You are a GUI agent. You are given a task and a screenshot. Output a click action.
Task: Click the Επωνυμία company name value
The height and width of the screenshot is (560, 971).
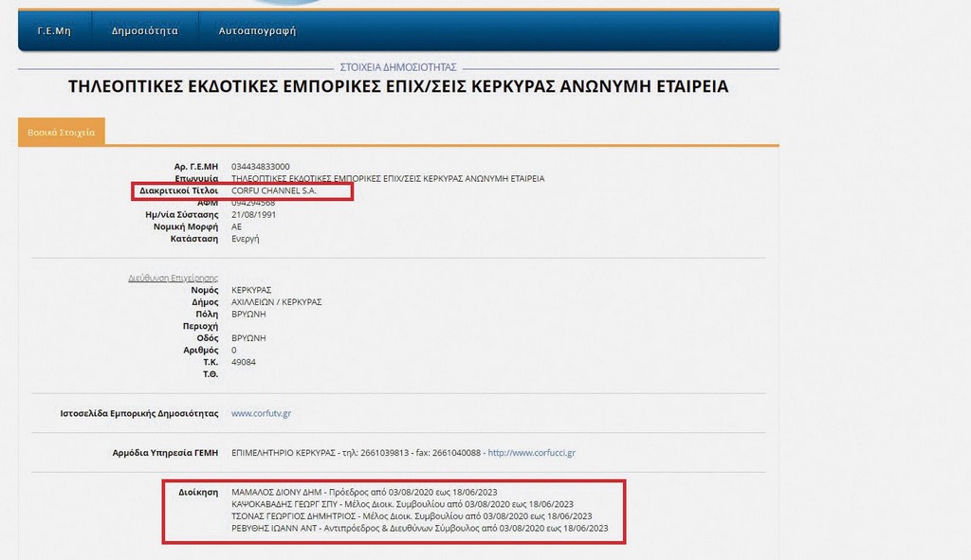pyautogui.click(x=388, y=179)
